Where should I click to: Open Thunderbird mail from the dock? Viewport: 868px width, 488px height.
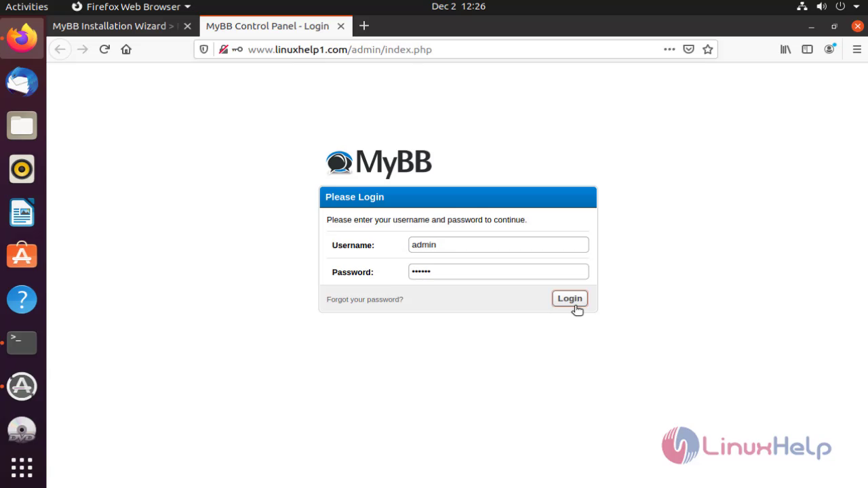point(22,82)
